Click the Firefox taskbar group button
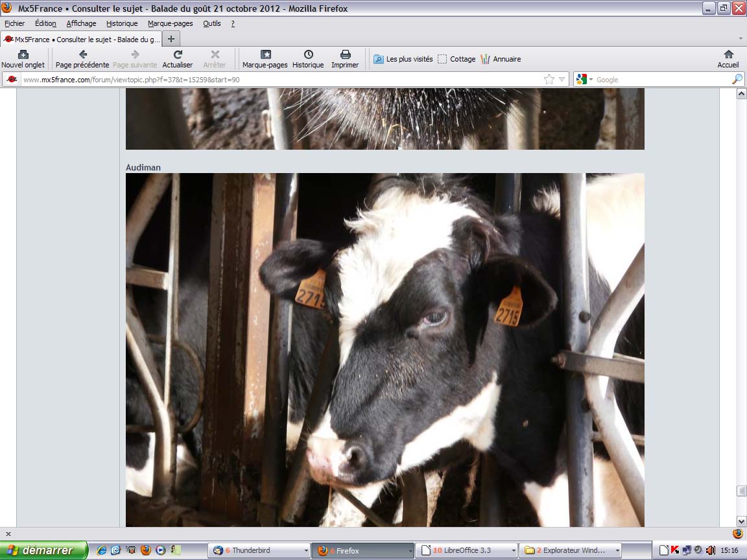The height and width of the screenshot is (560, 747). click(x=362, y=550)
